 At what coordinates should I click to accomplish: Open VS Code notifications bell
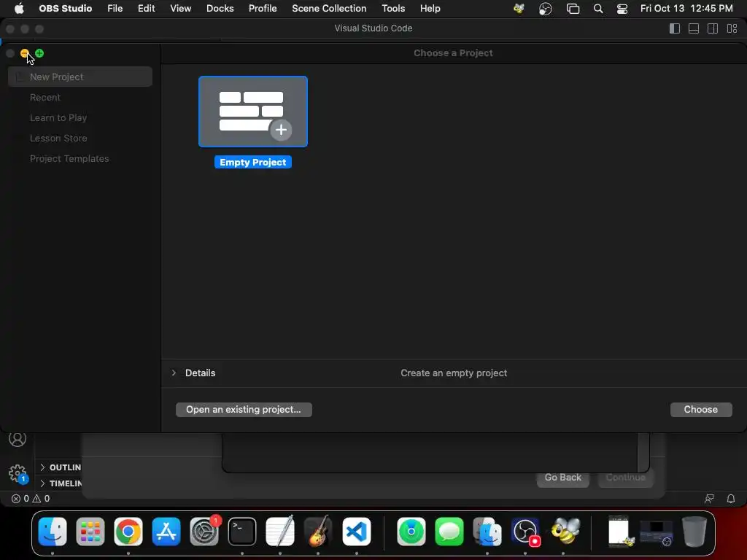[731, 499]
